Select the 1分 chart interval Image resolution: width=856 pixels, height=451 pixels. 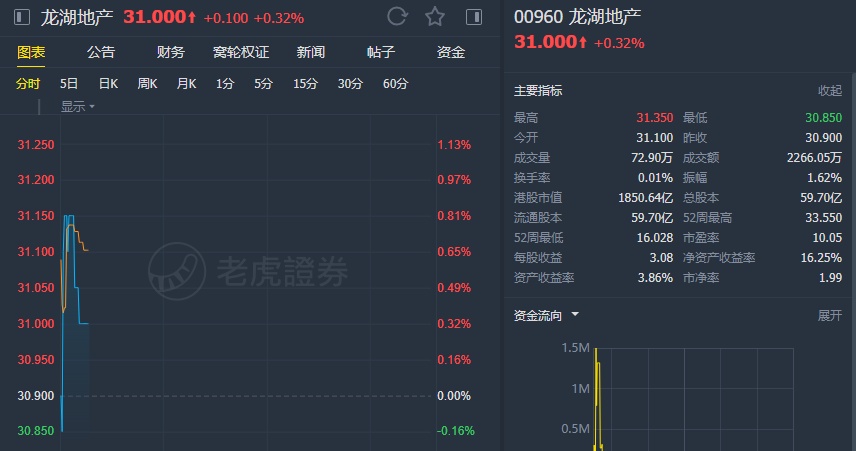225,84
